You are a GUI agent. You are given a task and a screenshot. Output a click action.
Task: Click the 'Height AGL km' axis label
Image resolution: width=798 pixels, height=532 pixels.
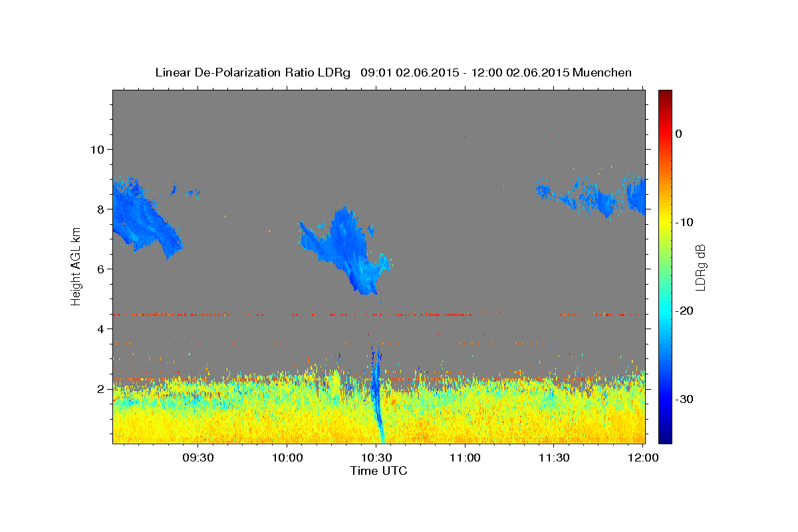pos(76,266)
